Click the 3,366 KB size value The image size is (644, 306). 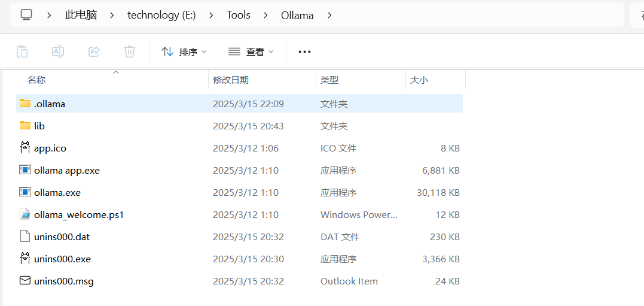(x=441, y=259)
